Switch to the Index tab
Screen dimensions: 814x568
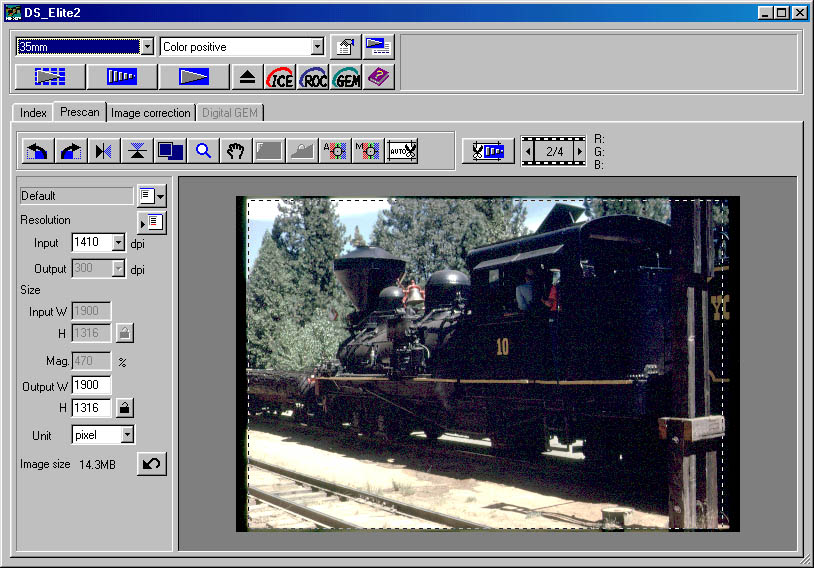point(33,113)
